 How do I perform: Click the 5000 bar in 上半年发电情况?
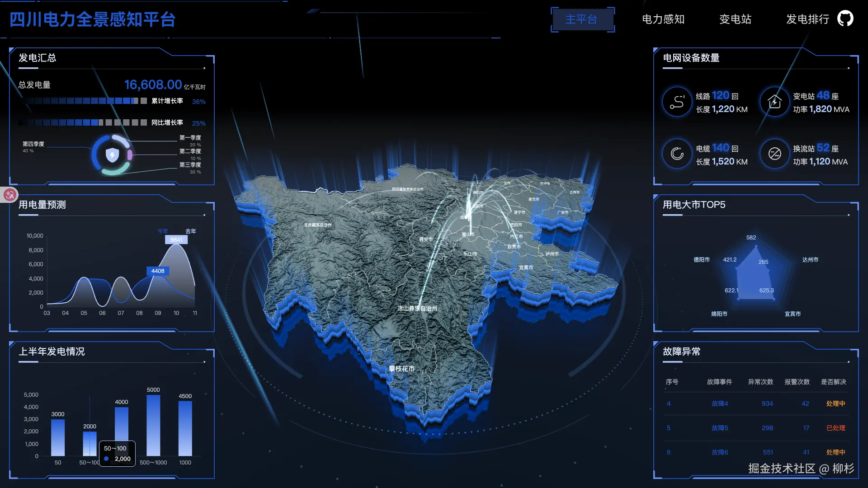coord(153,425)
